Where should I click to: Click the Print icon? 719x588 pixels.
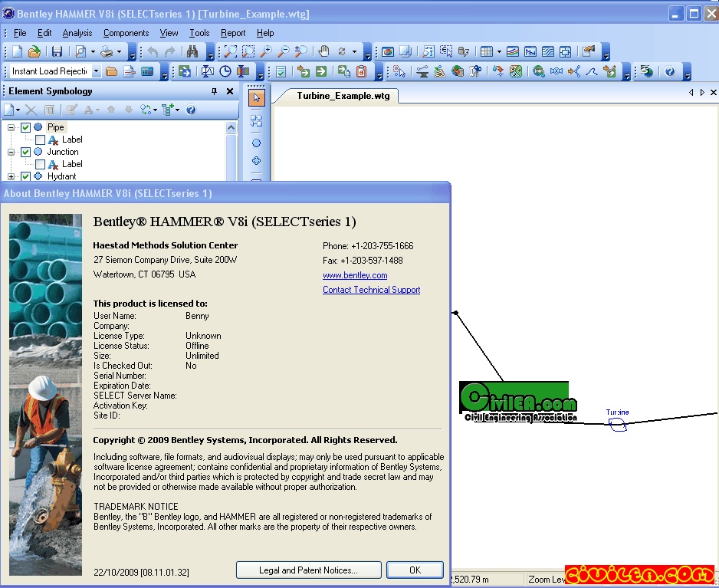pos(107,51)
